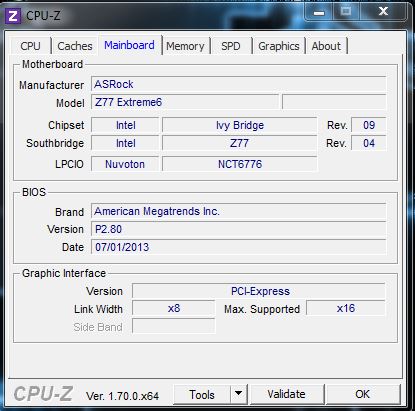Click the Tools button
This screenshot has width=415, height=411.
pos(202,394)
